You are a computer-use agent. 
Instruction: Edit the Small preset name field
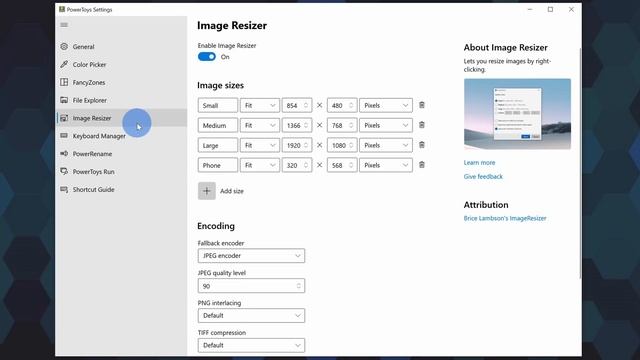[x=218, y=105]
